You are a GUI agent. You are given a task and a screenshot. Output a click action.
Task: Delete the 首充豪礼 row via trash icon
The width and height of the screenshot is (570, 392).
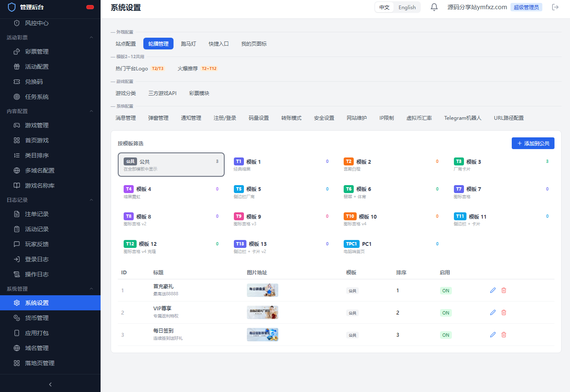coord(504,290)
